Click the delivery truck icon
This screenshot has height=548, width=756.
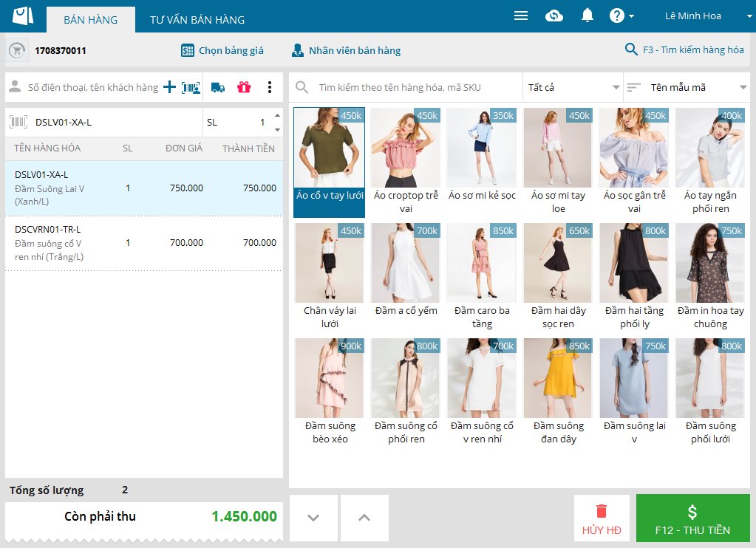pos(218,87)
